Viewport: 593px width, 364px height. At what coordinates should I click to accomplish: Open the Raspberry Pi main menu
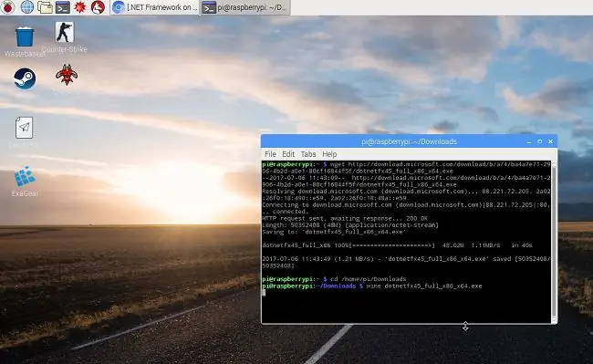[x=7, y=6]
